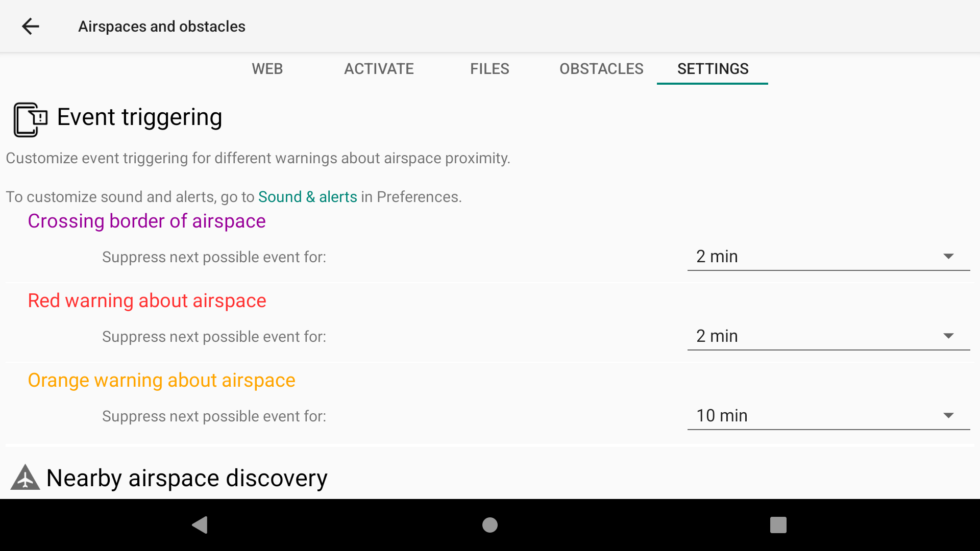Switch to the OBSTACLES tab

tap(601, 69)
